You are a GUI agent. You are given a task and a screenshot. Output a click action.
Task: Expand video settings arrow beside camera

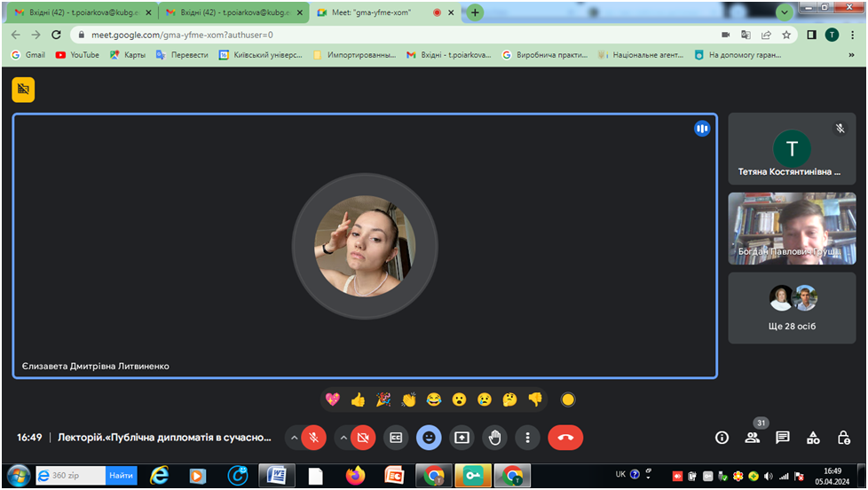(343, 438)
